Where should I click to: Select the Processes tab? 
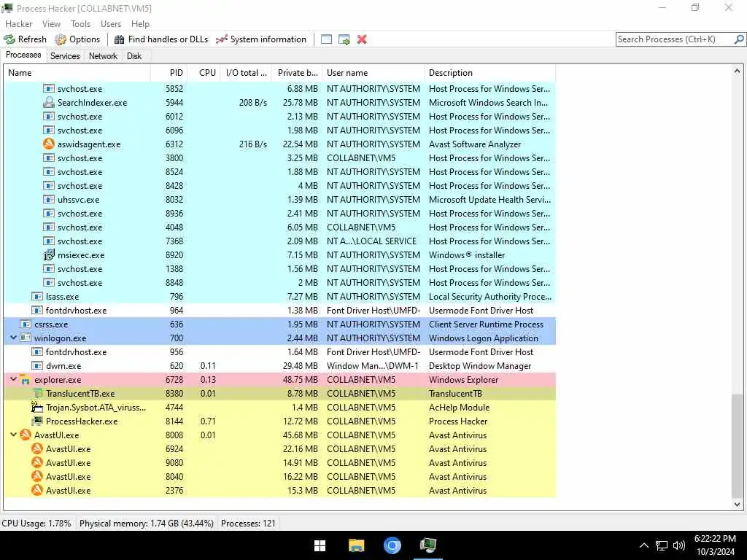23,55
